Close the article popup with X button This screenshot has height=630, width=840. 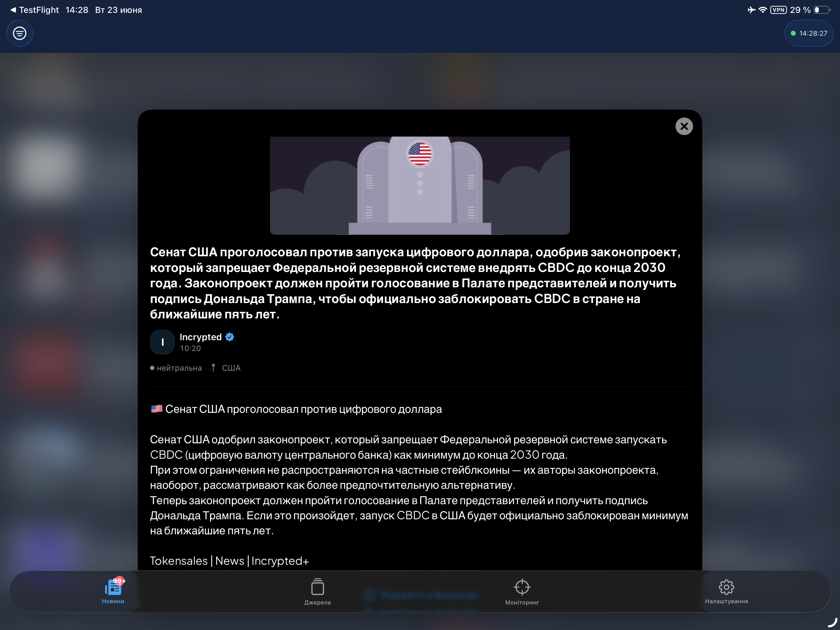click(x=684, y=126)
